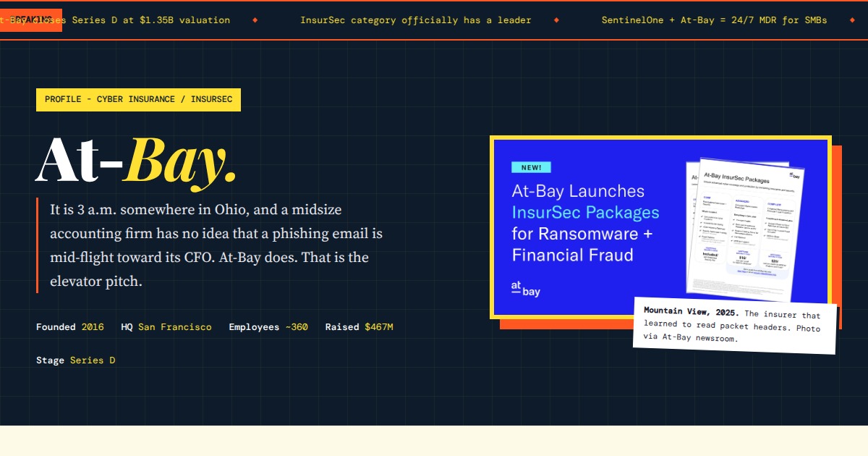Click the Founded 2016 fact
The width and height of the screenshot is (868, 456).
pyautogui.click(x=70, y=327)
